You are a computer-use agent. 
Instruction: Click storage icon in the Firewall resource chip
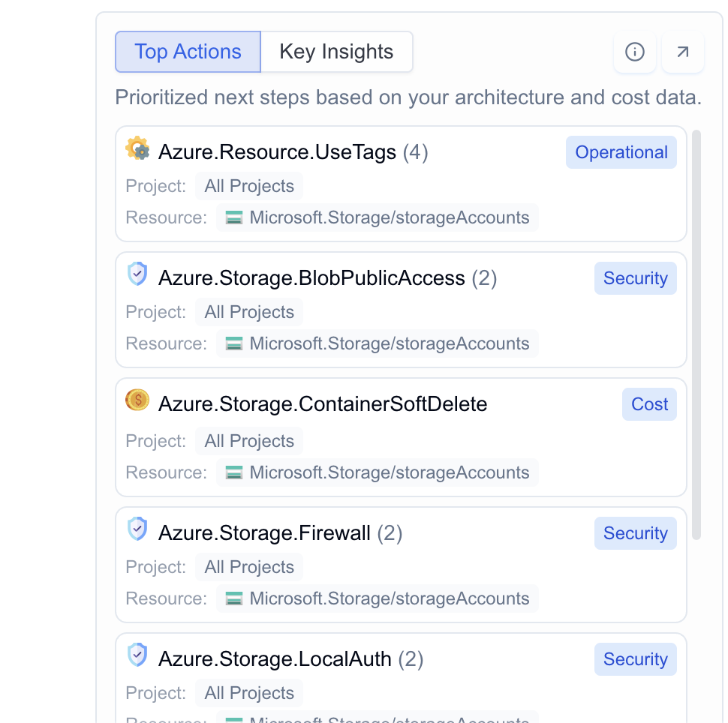pyautogui.click(x=234, y=598)
